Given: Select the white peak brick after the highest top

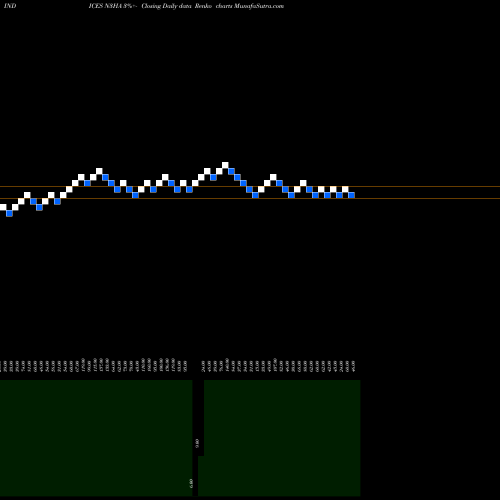Looking at the screenshot, I should pyautogui.click(x=273, y=177).
